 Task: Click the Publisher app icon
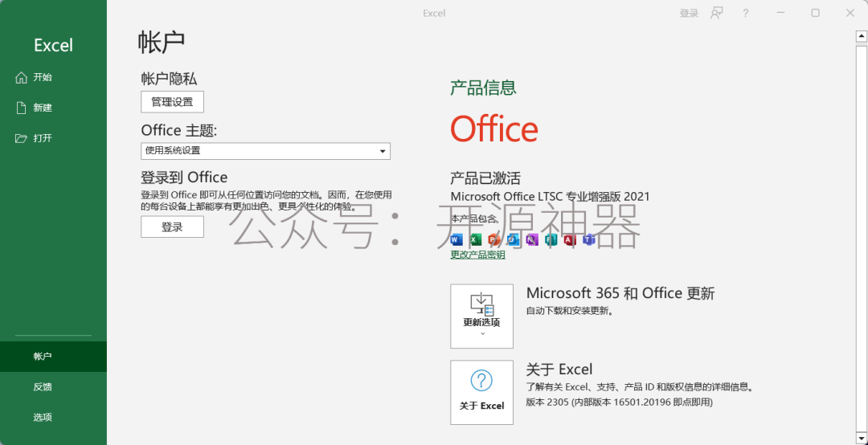click(x=551, y=239)
